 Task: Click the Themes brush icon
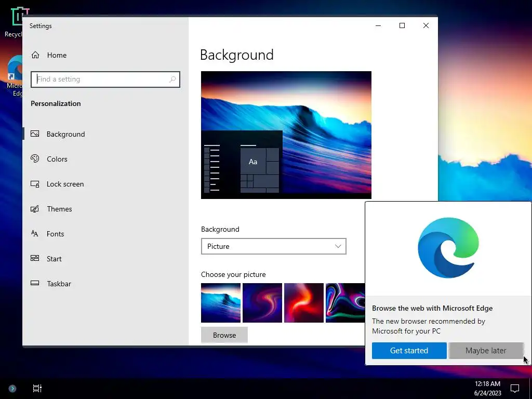35,209
